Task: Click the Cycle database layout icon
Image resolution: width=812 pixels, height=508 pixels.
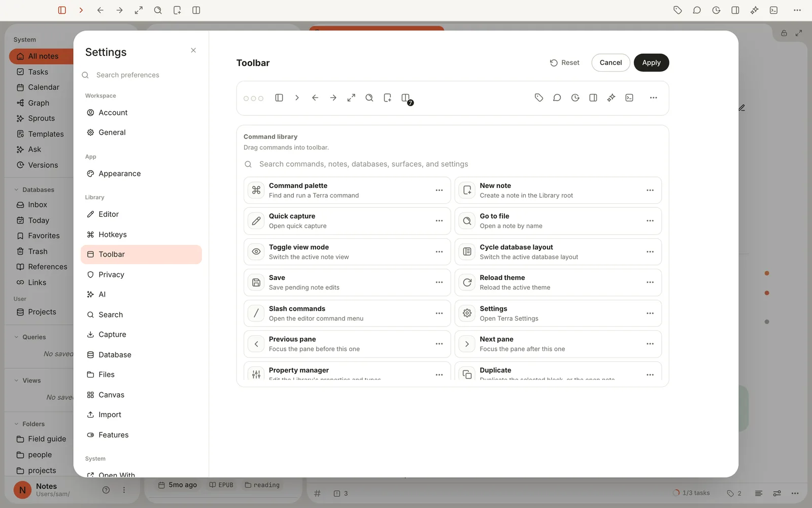Action: [x=467, y=251]
